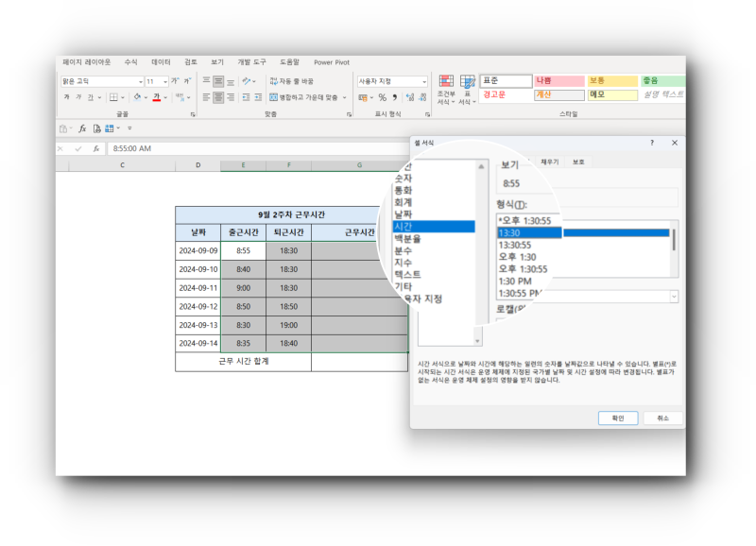This screenshot has height=546, width=756.
Task: Apply the percent style number format
Action: pos(382,97)
